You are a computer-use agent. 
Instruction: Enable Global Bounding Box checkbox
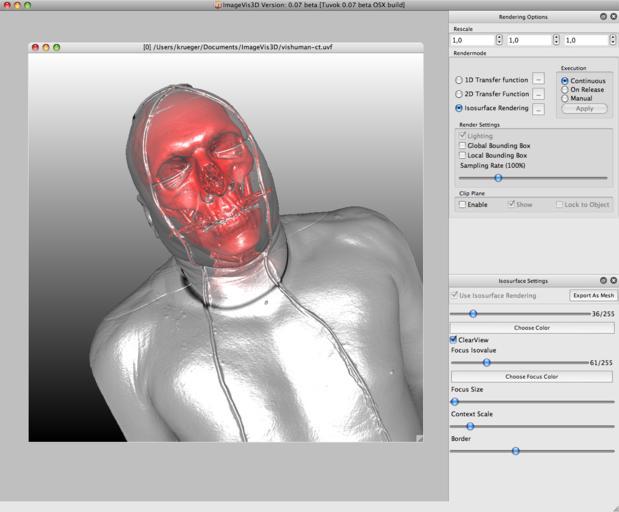click(x=462, y=145)
